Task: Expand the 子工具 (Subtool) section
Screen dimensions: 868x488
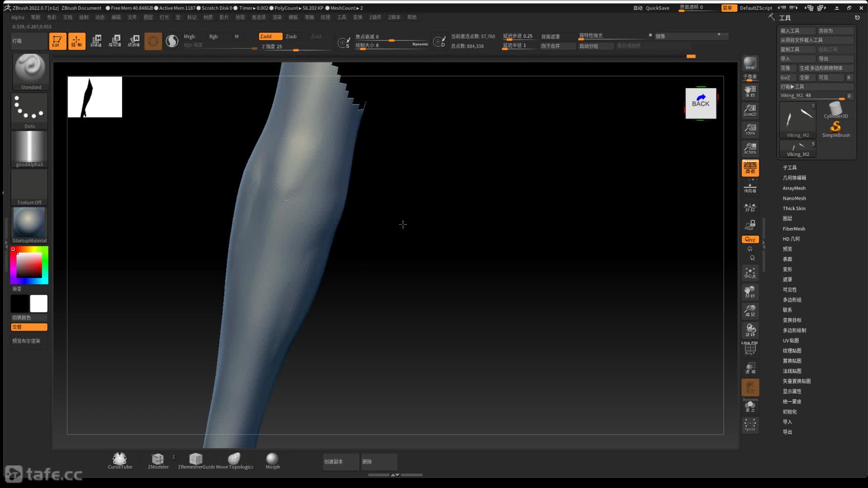Action: pos(790,168)
